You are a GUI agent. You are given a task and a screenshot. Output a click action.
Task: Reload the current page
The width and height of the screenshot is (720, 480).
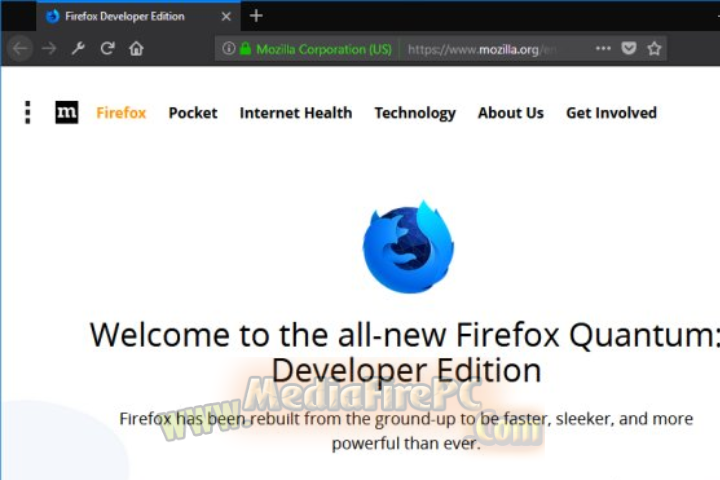[x=107, y=48]
